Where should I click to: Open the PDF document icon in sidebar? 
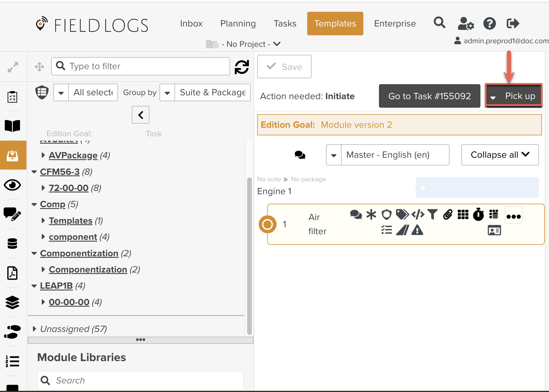pyautogui.click(x=12, y=273)
